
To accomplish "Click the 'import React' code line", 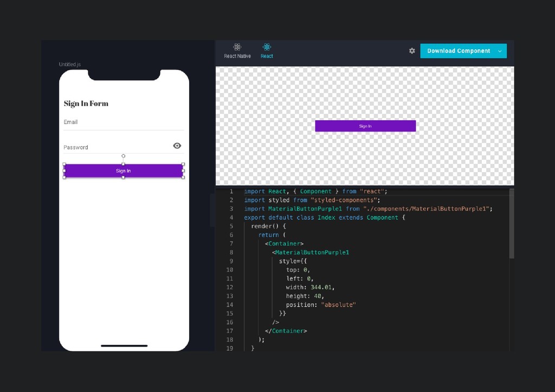I will 316,191.
